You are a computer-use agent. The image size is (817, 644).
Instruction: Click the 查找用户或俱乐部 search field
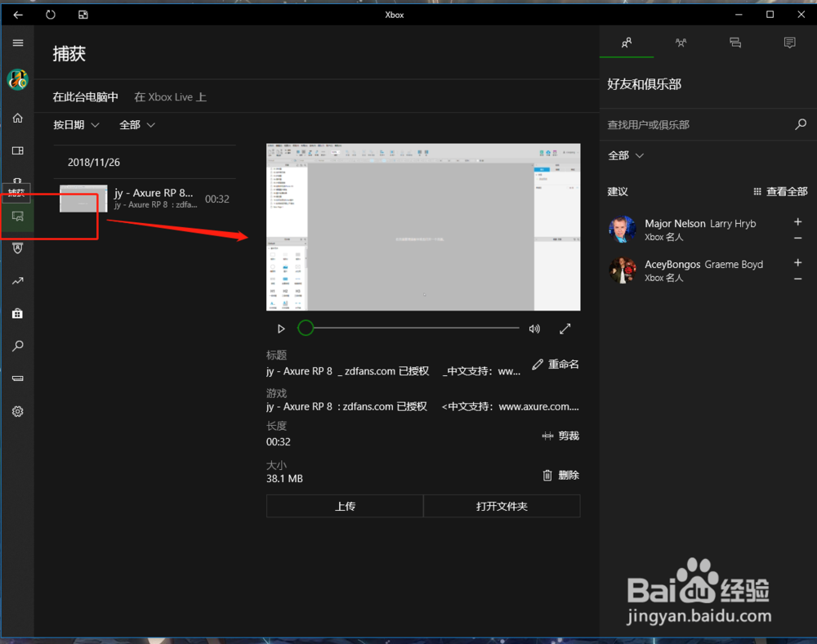699,124
